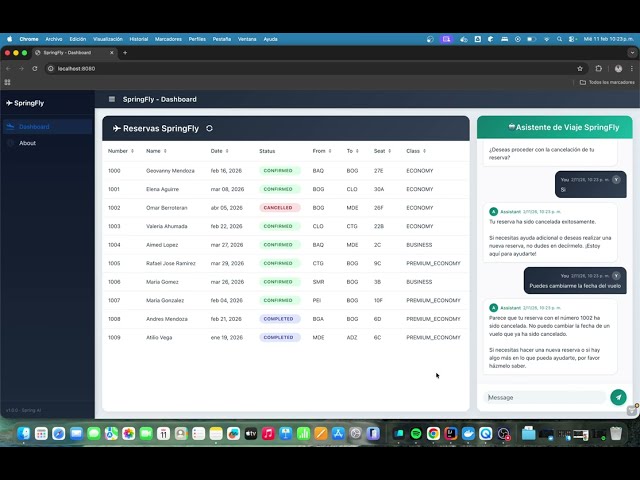Click the date mar 27, 2026
The width and height of the screenshot is (640, 480).
[227, 245]
